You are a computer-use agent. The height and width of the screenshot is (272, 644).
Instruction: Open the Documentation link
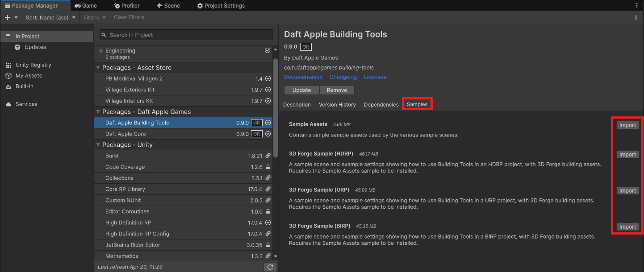click(x=303, y=77)
